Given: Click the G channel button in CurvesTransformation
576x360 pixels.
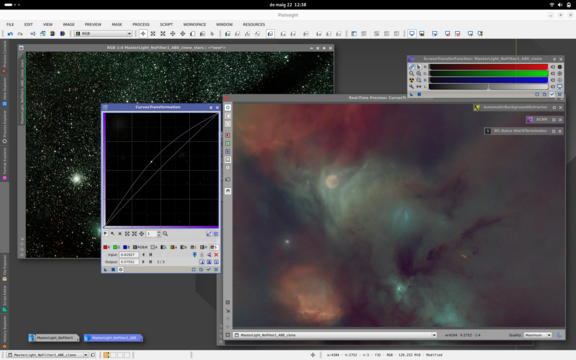Looking at the screenshot, I should pyautogui.click(x=116, y=247).
